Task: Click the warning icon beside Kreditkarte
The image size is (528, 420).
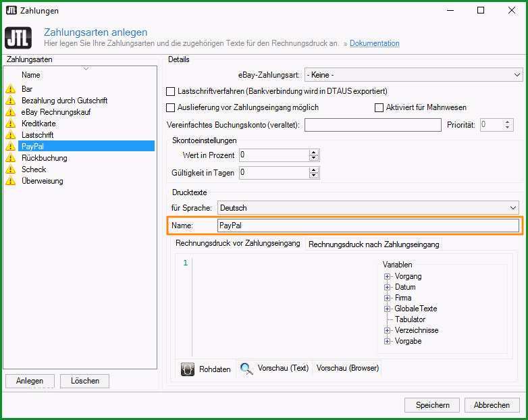Action: (10, 124)
